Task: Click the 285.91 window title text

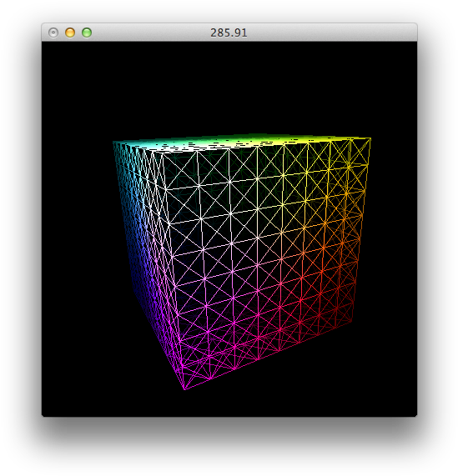Action: click(x=229, y=33)
